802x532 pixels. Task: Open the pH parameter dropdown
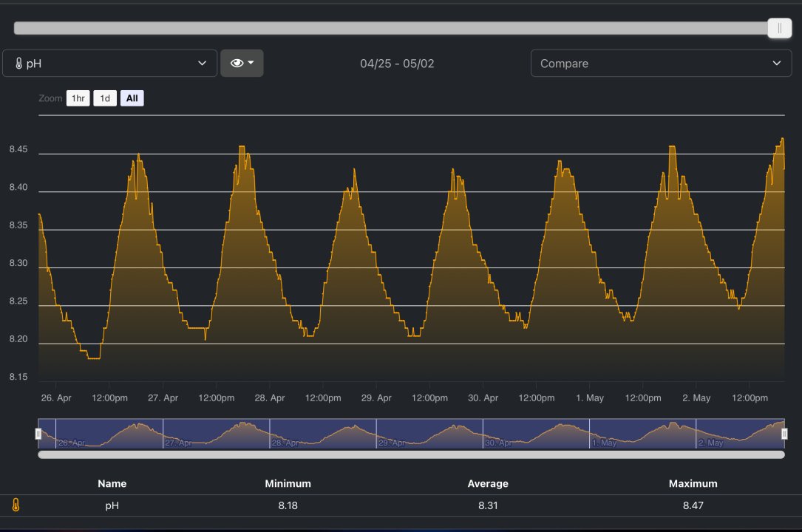pyautogui.click(x=110, y=64)
